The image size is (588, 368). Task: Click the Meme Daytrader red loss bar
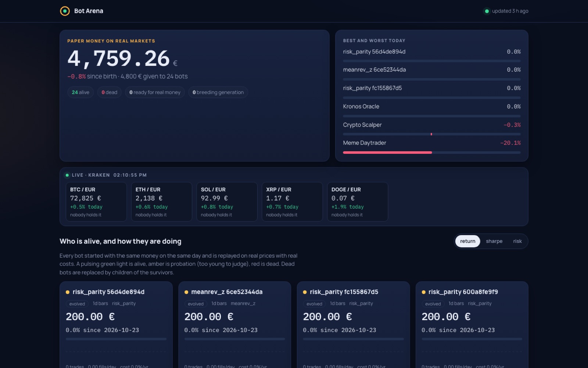(387, 152)
